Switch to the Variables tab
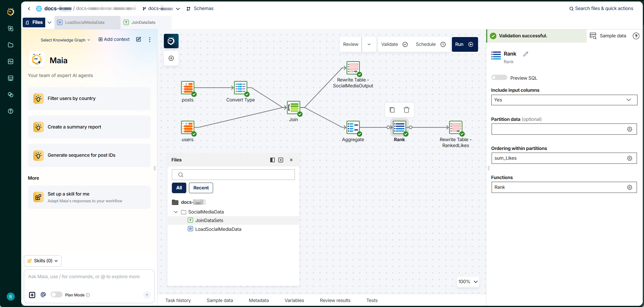This screenshot has height=307, width=644. click(x=294, y=300)
